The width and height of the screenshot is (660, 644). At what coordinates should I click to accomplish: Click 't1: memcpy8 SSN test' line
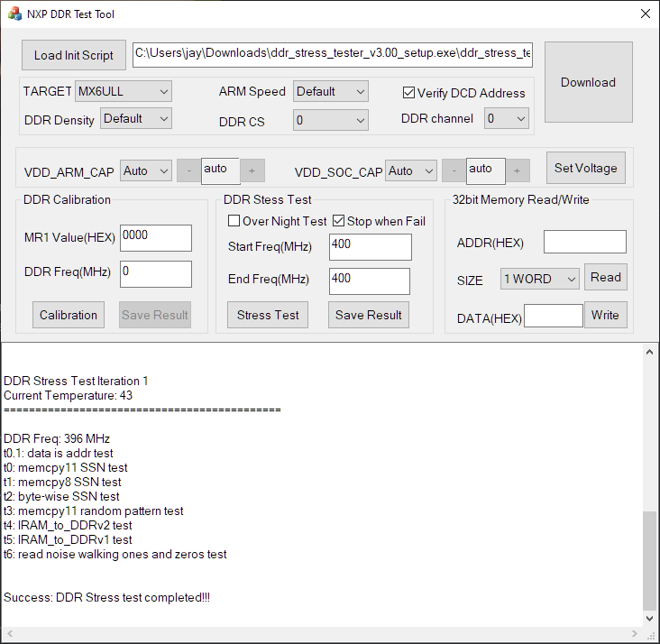pyautogui.click(x=62, y=482)
